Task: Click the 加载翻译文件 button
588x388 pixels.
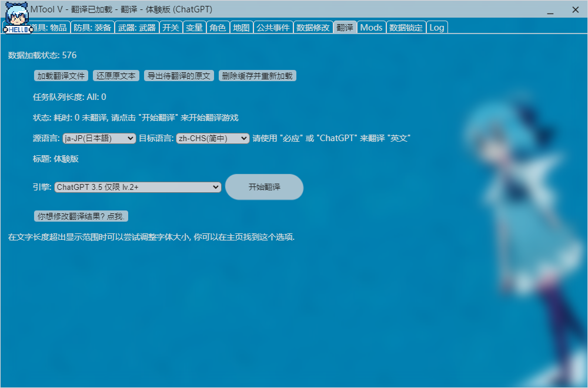Action: (x=61, y=76)
